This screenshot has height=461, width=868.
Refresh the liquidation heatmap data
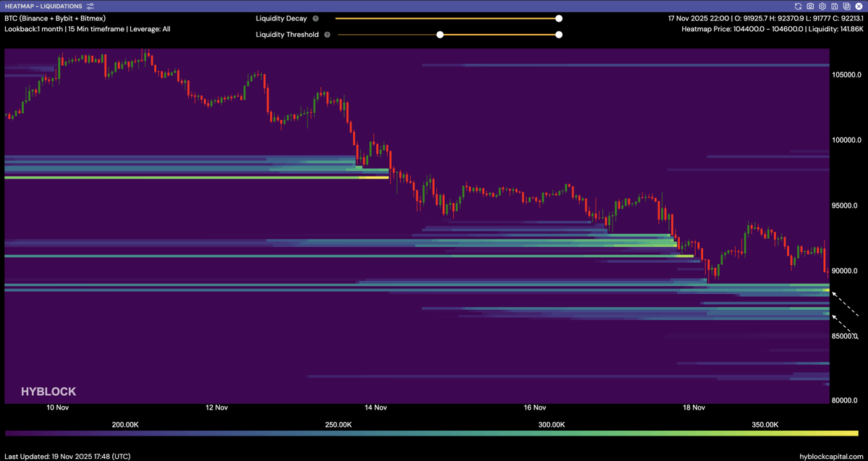[x=798, y=6]
